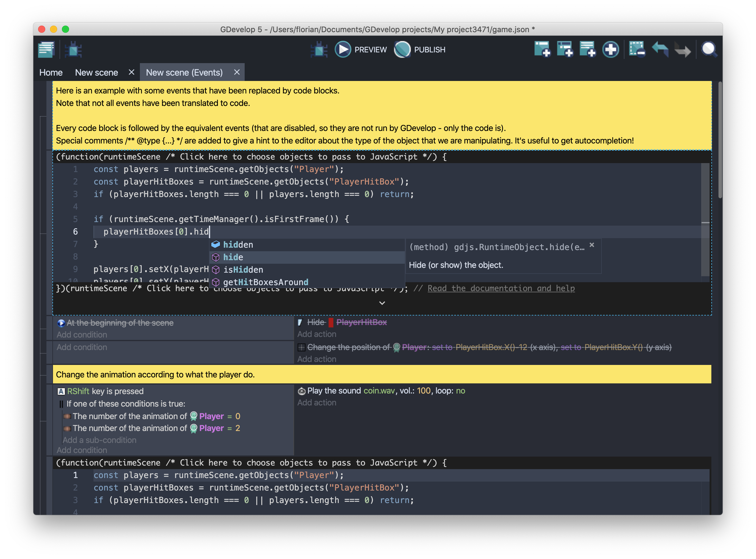Add action below Play the sound coin.wav

tap(317, 403)
